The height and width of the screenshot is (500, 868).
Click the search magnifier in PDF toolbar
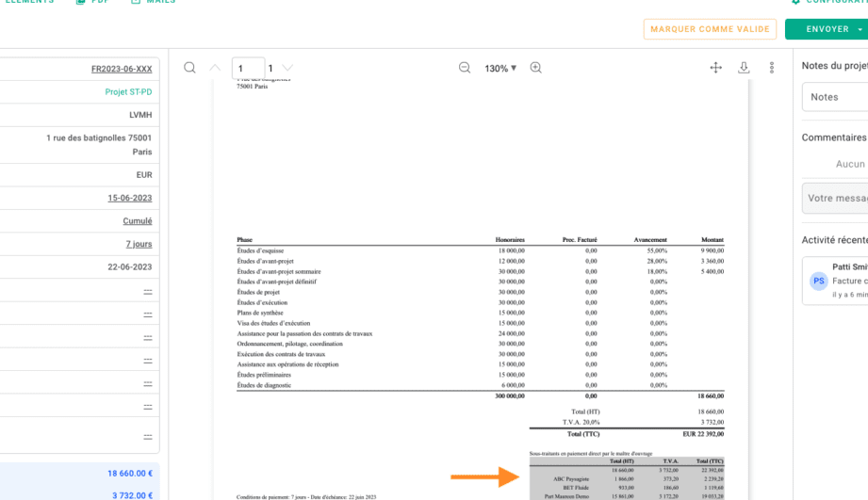click(190, 68)
